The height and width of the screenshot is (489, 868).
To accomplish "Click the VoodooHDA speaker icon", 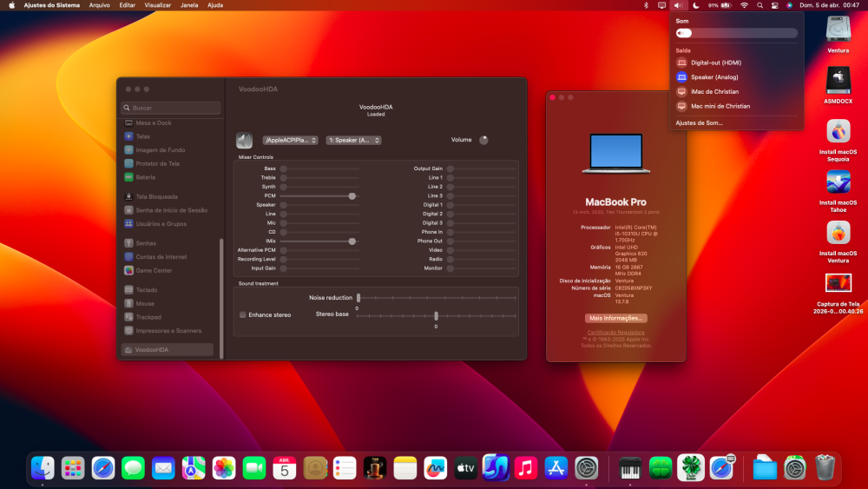I will [244, 140].
